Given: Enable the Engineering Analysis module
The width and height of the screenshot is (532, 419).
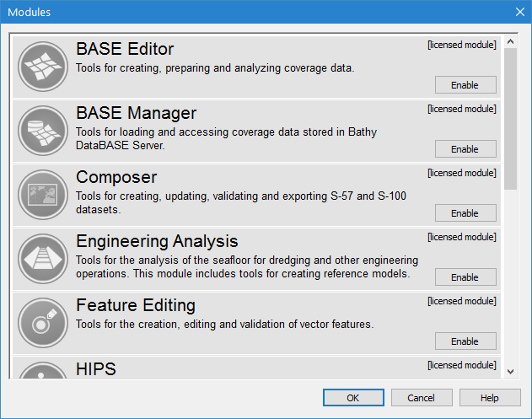Looking at the screenshot, I should tap(465, 277).
